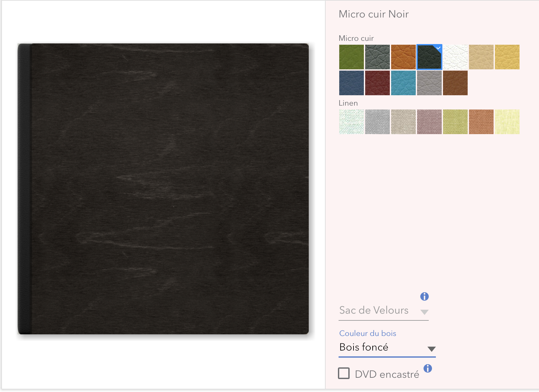Click the info icon beside DVD encastré
The image size is (539, 392).
point(428,368)
